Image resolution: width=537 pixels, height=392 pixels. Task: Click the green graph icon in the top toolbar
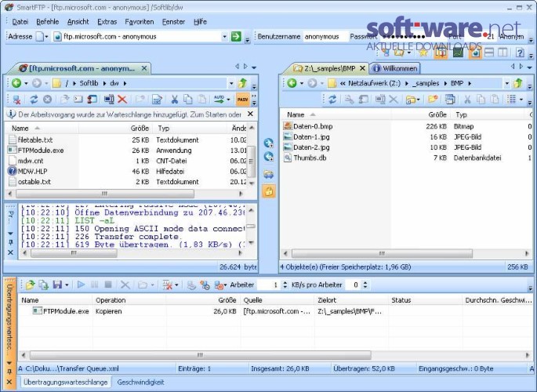click(x=458, y=53)
